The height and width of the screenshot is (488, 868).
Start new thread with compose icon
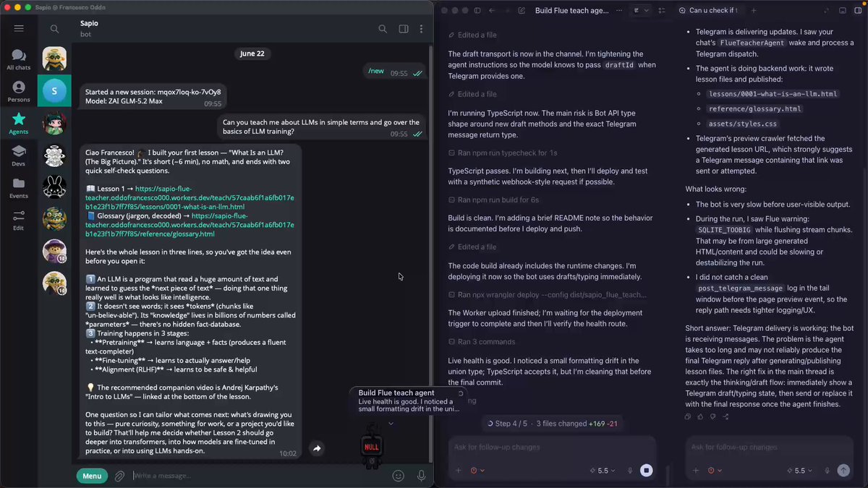click(x=522, y=11)
